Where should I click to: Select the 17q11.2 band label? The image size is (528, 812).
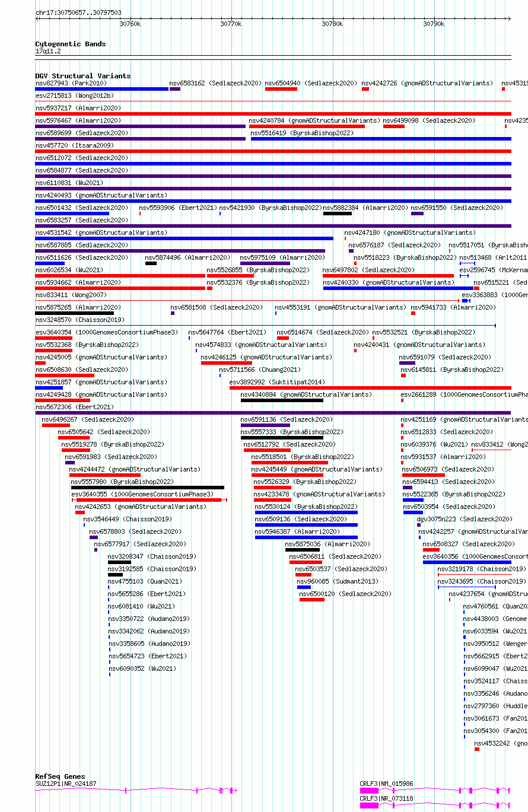pyautogui.click(x=48, y=51)
